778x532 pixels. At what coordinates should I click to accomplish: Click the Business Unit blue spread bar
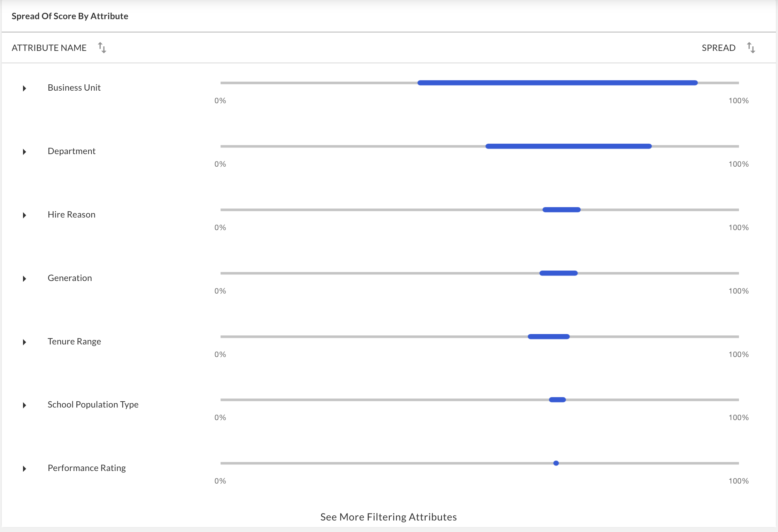pos(558,83)
